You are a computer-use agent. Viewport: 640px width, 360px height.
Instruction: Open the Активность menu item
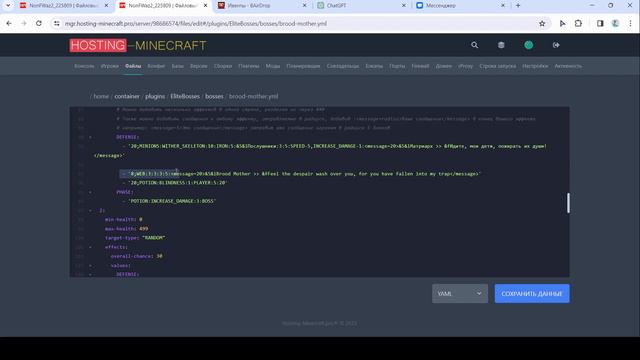click(x=568, y=66)
